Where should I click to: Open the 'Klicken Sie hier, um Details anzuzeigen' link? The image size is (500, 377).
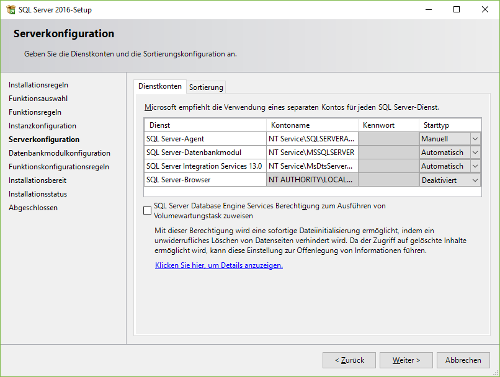point(219,265)
